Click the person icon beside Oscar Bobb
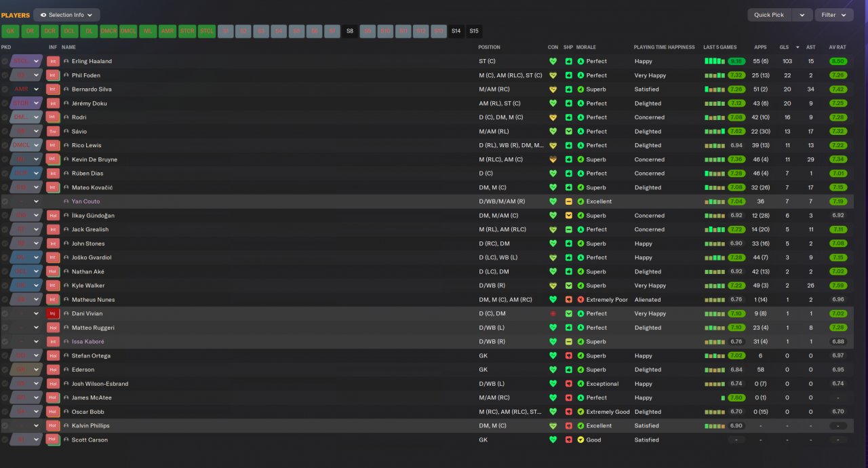 pos(66,412)
